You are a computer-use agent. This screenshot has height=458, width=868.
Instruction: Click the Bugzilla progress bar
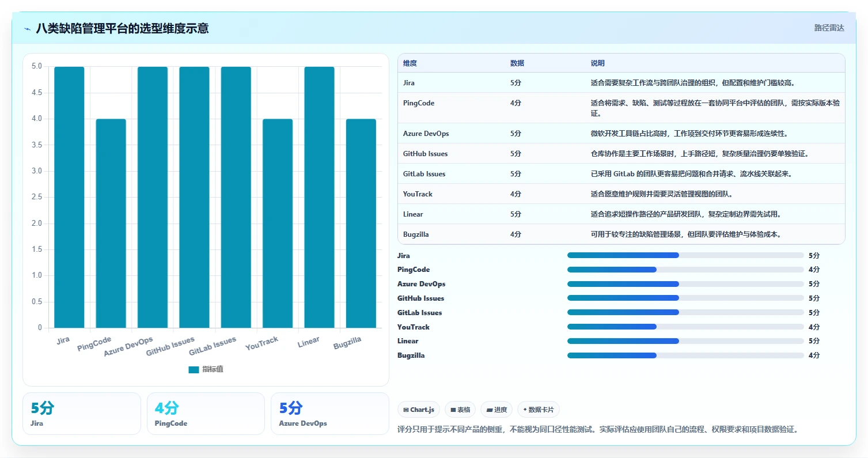pos(685,355)
